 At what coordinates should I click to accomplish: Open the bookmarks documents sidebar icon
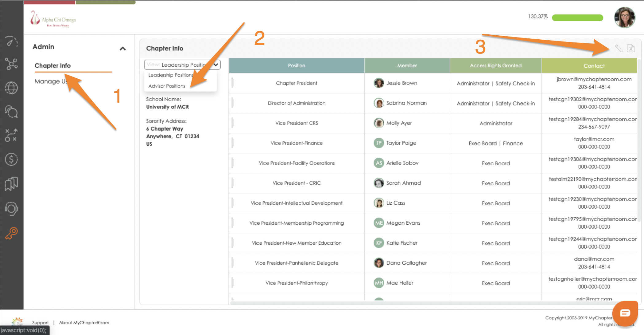tap(11, 184)
